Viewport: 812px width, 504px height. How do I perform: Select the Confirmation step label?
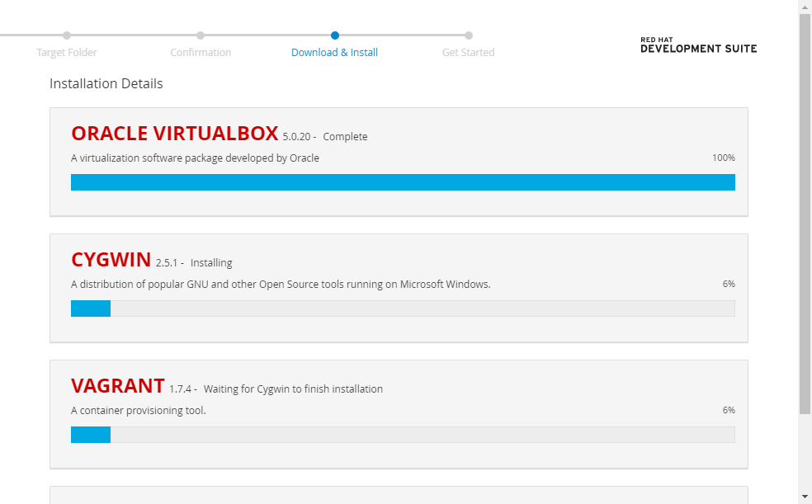point(201,53)
